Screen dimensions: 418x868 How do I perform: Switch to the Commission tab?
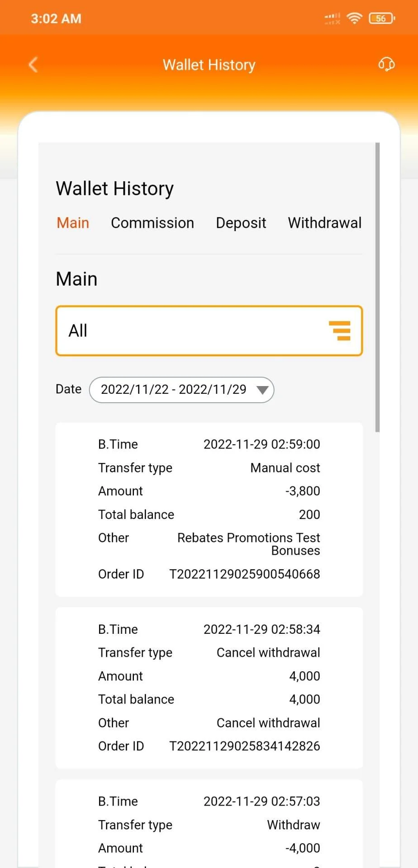coord(152,223)
